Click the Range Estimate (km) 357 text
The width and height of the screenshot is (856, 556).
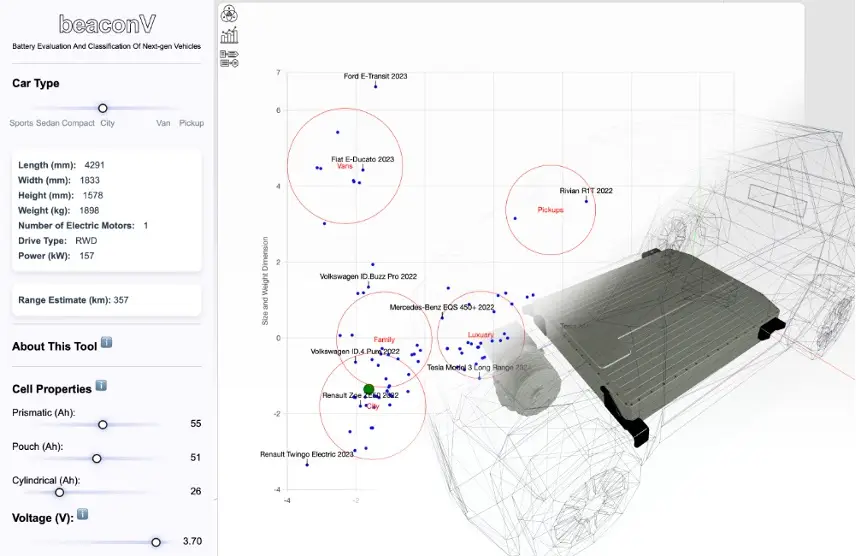[x=73, y=300]
